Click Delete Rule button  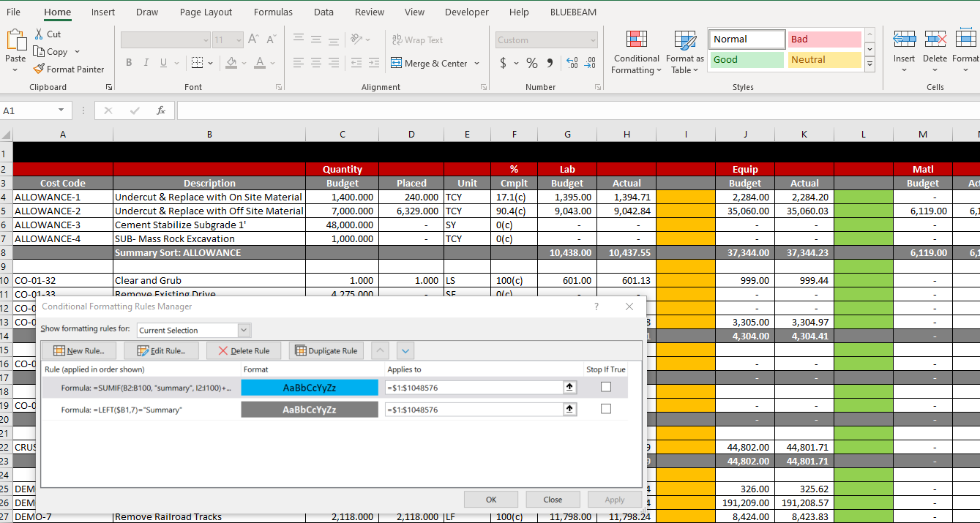244,350
